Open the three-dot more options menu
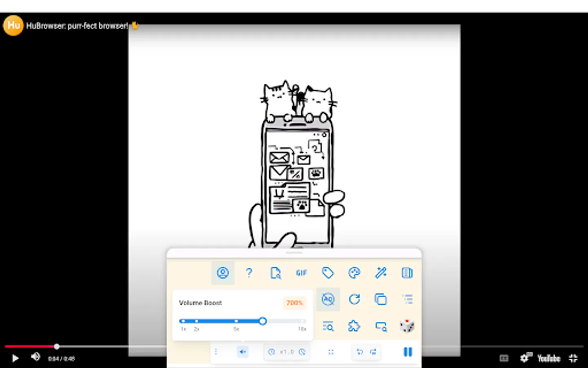The width and height of the screenshot is (588, 368). (x=216, y=352)
